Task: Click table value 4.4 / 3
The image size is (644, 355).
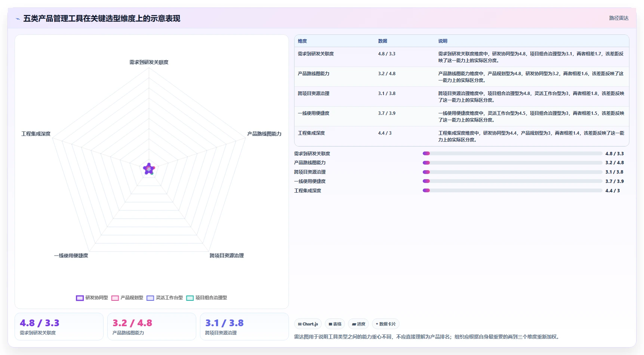Action: click(x=385, y=133)
